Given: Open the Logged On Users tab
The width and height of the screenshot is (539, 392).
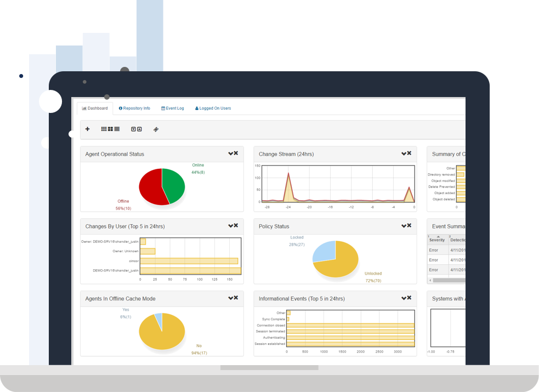Looking at the screenshot, I should tap(213, 108).
